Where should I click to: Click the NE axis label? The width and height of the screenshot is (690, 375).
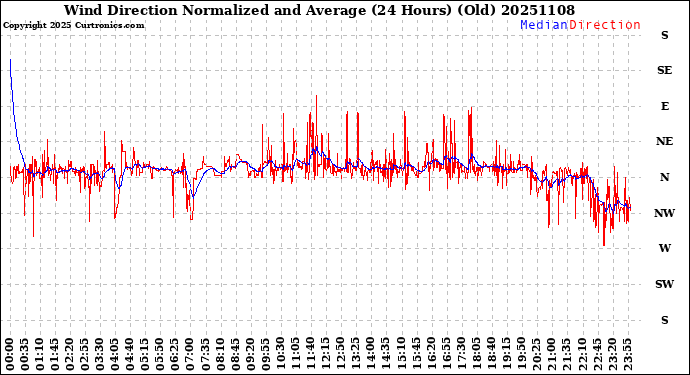coord(664,141)
